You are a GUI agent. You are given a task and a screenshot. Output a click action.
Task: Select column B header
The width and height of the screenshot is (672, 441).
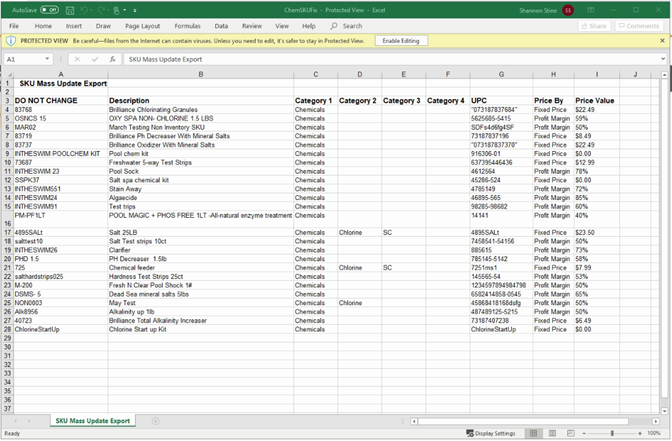201,75
